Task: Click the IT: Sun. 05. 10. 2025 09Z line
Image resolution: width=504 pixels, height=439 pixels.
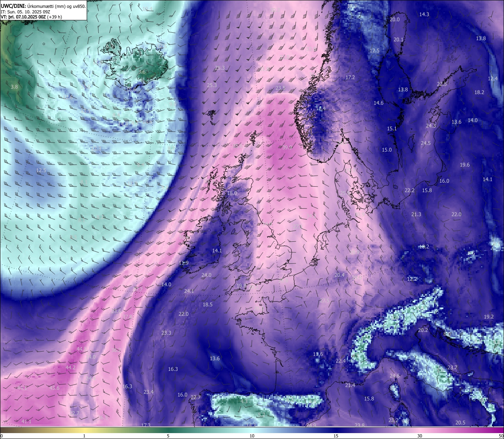Action: click(x=25, y=11)
